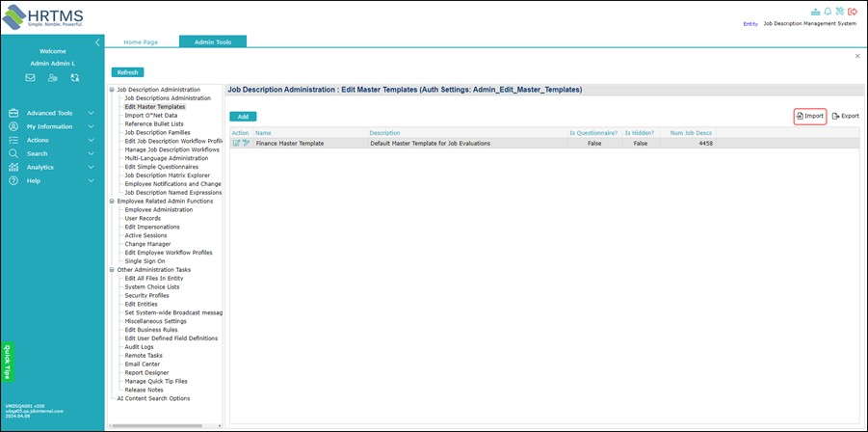Click the Refresh button
Viewport: 868px width, 432px height.
128,72
